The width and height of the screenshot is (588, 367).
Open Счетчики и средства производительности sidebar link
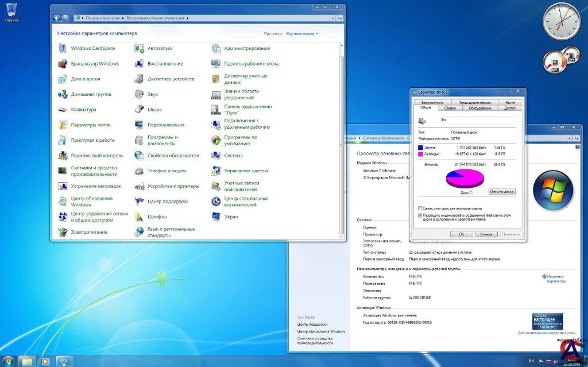click(x=315, y=341)
